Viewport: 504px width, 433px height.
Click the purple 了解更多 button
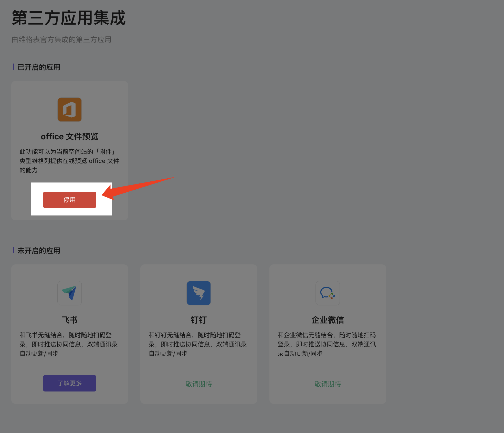click(x=69, y=383)
